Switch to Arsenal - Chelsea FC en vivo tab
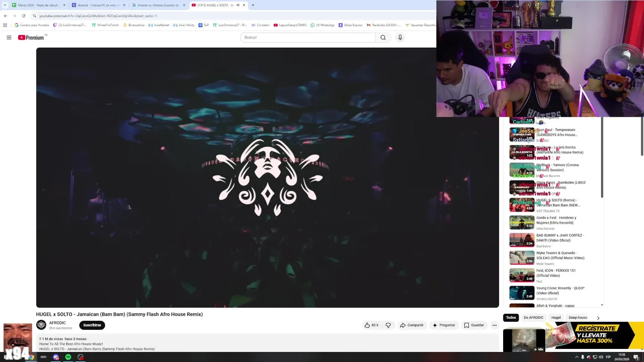 click(x=99, y=5)
